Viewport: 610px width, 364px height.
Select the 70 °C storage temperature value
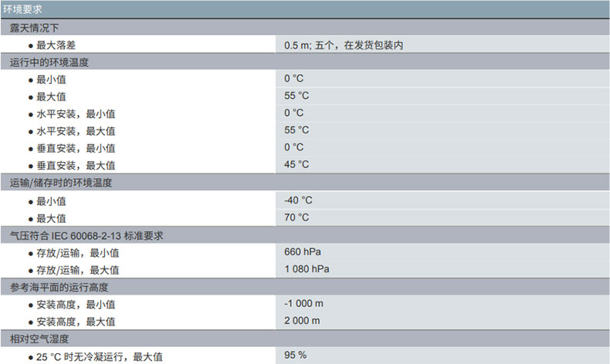[297, 217]
